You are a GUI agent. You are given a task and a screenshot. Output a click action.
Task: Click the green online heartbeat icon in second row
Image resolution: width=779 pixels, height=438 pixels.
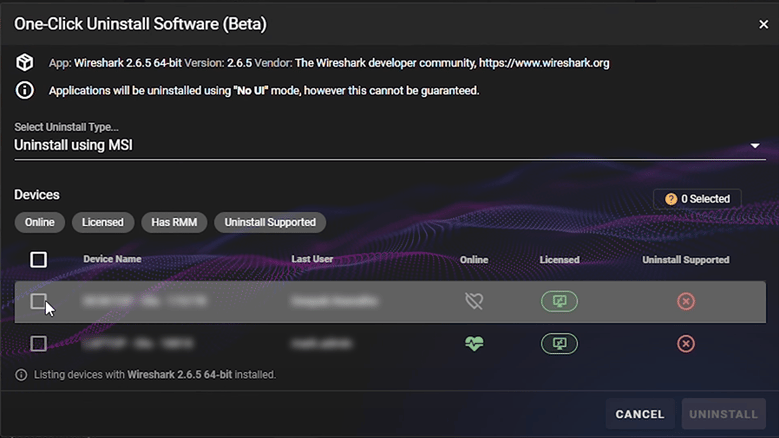[474, 343]
